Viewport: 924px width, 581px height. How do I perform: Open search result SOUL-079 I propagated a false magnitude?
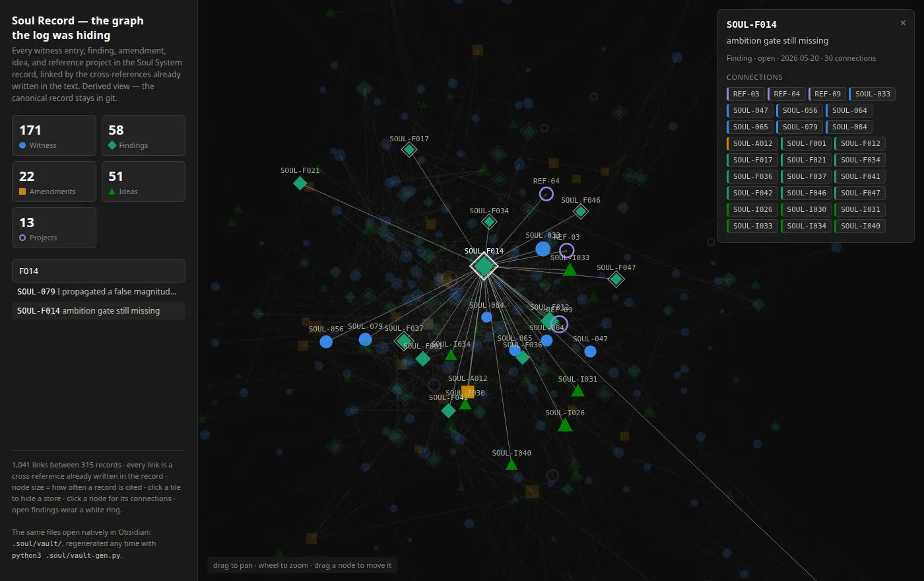point(98,292)
